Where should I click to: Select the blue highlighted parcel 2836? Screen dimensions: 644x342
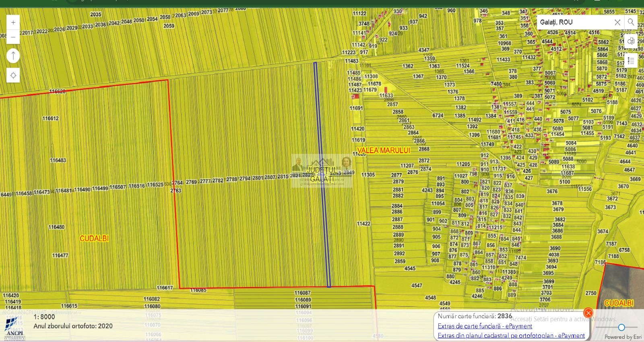(322, 174)
